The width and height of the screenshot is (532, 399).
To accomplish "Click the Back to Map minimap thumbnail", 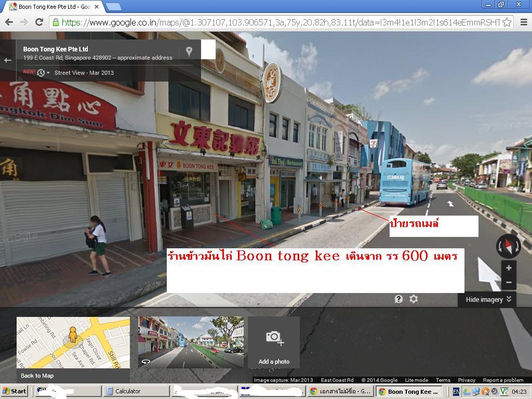I will [73, 343].
